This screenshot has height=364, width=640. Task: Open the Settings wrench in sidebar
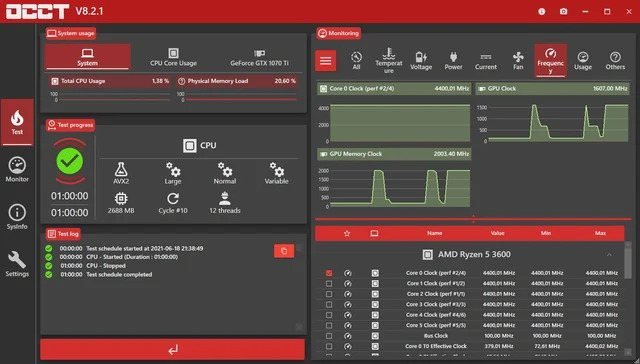pos(17,264)
